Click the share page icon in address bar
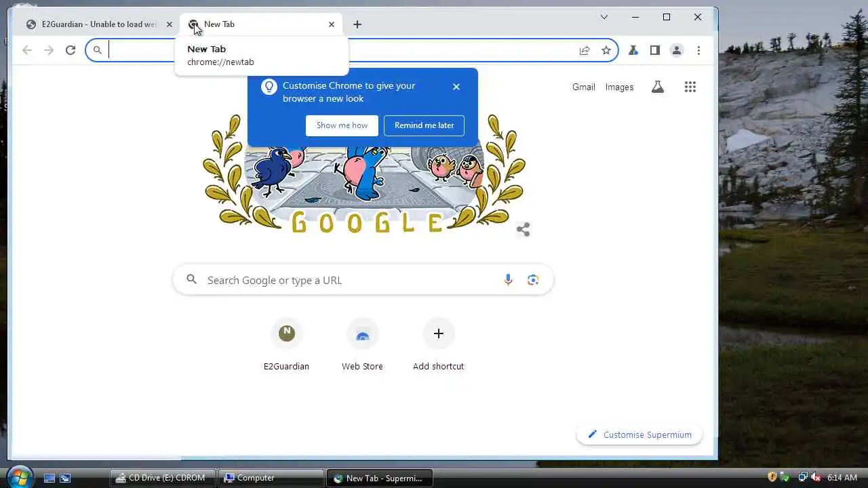Image resolution: width=868 pixels, height=488 pixels. tap(585, 50)
